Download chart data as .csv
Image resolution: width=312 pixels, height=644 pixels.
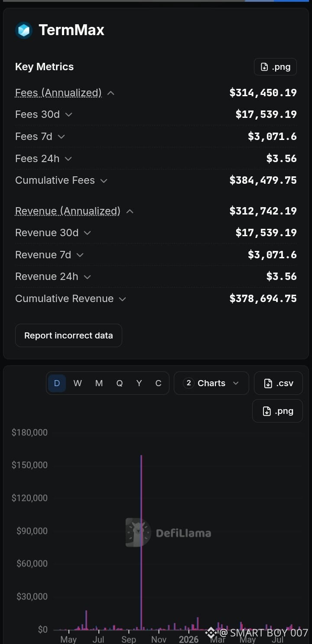[x=278, y=383]
